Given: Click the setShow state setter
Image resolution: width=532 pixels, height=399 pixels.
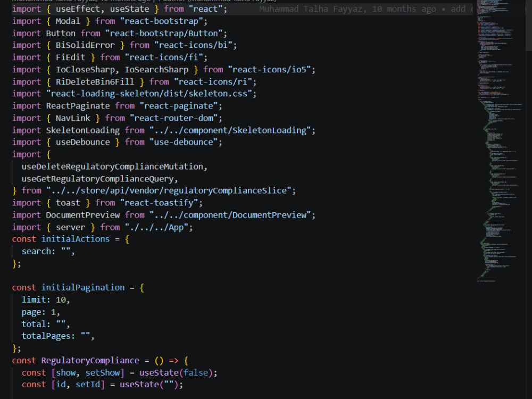Looking at the screenshot, I should click(x=102, y=373).
